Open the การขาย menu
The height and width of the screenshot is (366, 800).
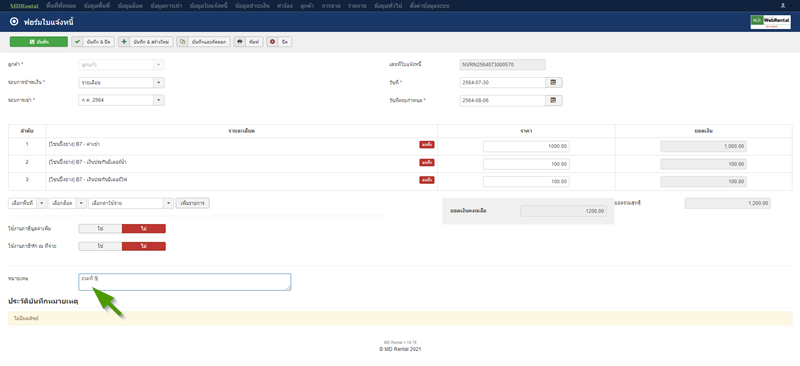coord(331,6)
